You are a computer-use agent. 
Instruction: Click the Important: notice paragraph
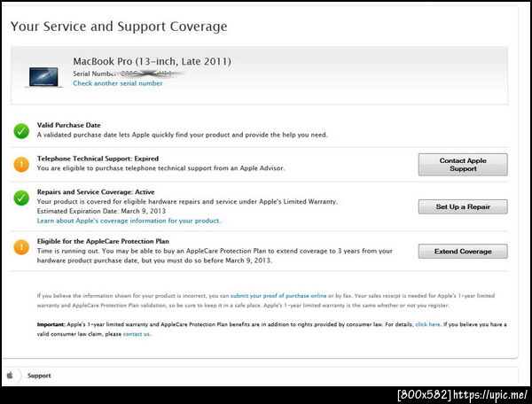[x=272, y=329]
